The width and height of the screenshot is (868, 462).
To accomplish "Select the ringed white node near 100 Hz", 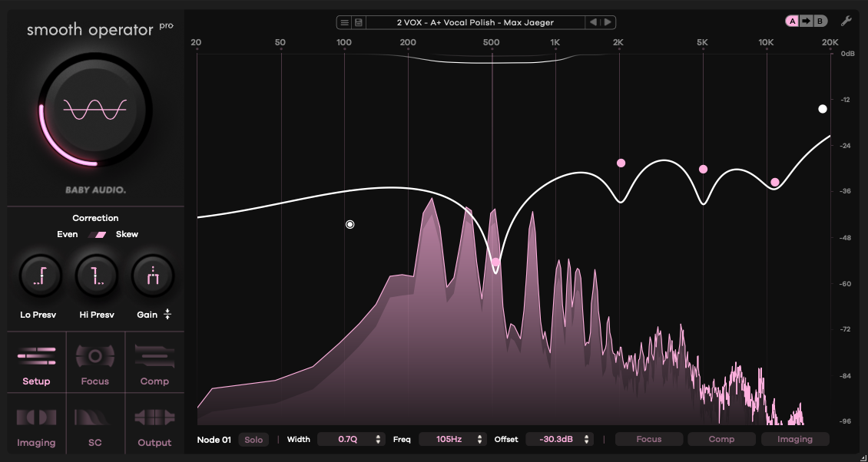I will pos(350,224).
